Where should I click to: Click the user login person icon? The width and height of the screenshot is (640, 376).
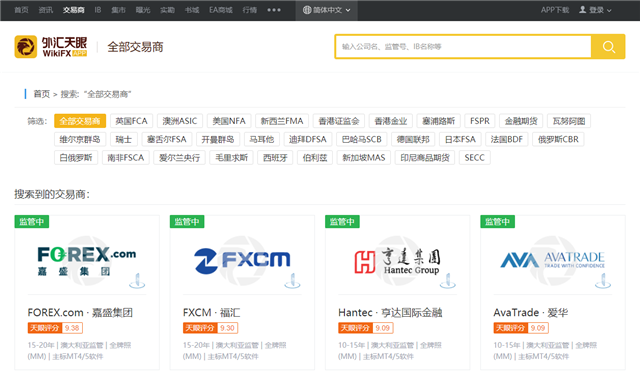[582, 9]
